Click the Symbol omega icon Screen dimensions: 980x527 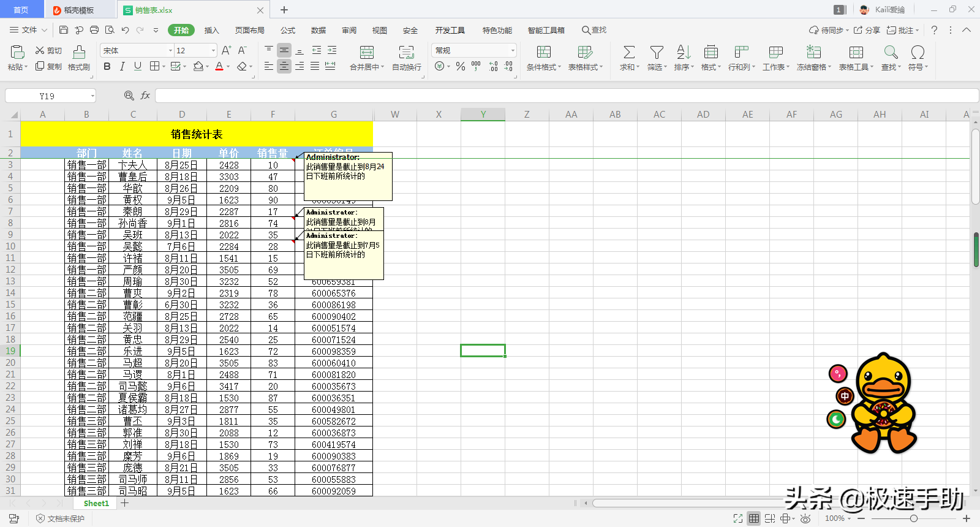pyautogui.click(x=918, y=52)
